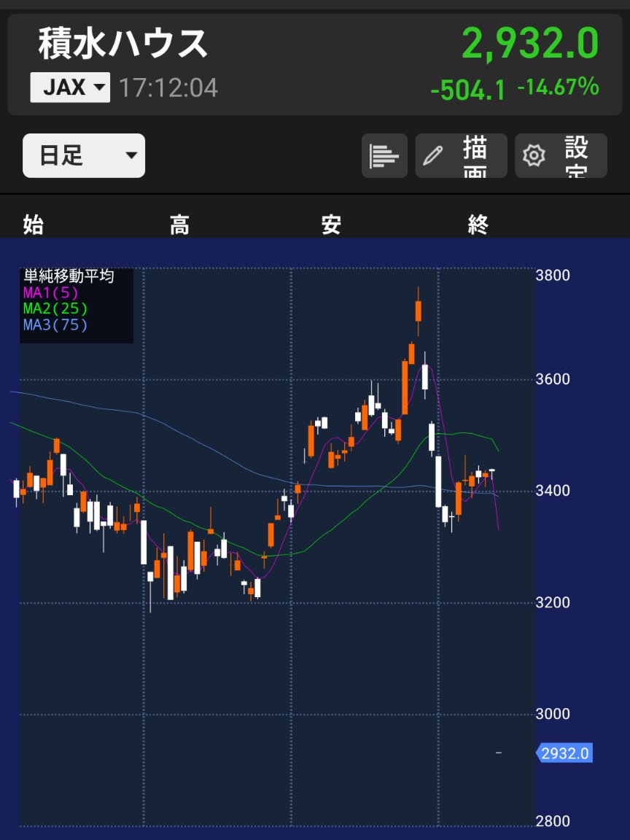Tap the stock name 積水ハウス

click(122, 44)
